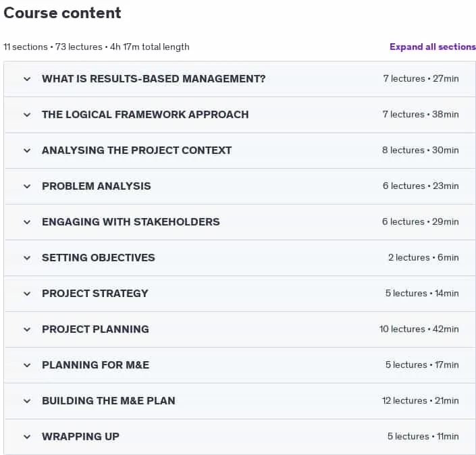
Task: Expand the WHAT IS RESULTS-BASED MANAGEMENT? section chevron
Action: tap(27, 79)
